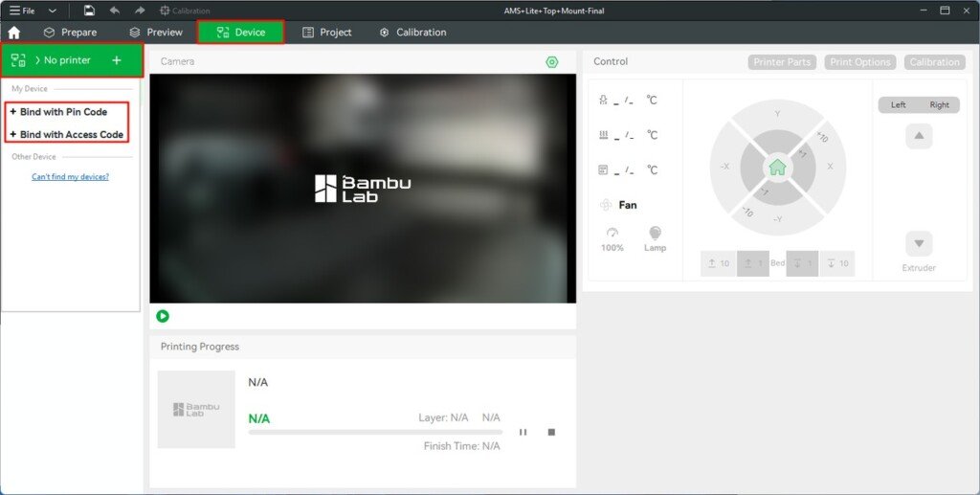
Task: Raise the bed by 10
Action: click(x=718, y=263)
